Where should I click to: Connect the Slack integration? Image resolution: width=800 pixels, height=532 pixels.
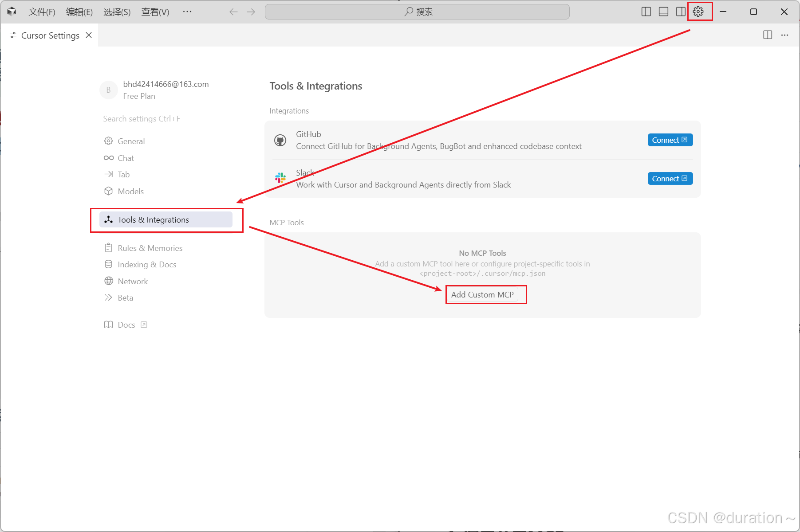pyautogui.click(x=670, y=179)
